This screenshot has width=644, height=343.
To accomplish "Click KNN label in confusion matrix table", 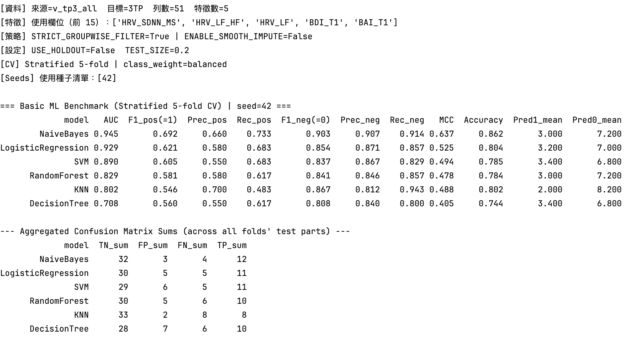I will coord(81,315).
